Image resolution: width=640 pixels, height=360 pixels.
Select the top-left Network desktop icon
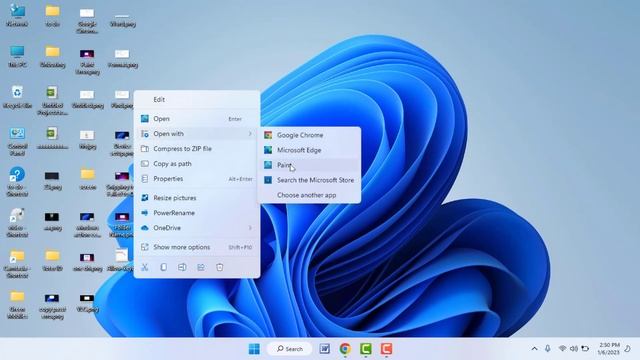click(17, 16)
